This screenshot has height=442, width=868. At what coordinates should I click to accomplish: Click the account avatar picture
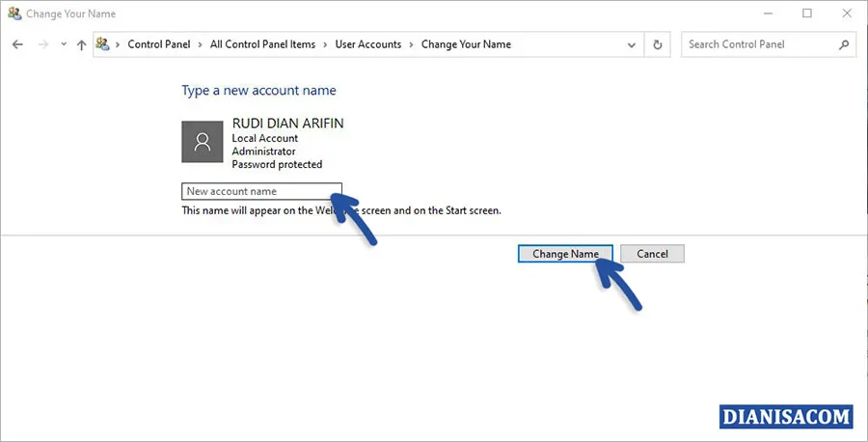click(x=203, y=142)
